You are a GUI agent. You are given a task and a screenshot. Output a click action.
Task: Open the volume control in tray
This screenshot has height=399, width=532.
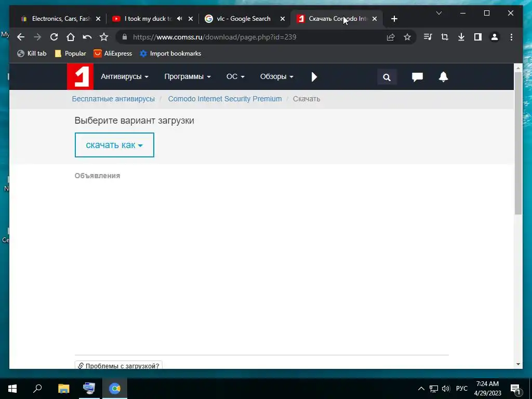[446, 389]
